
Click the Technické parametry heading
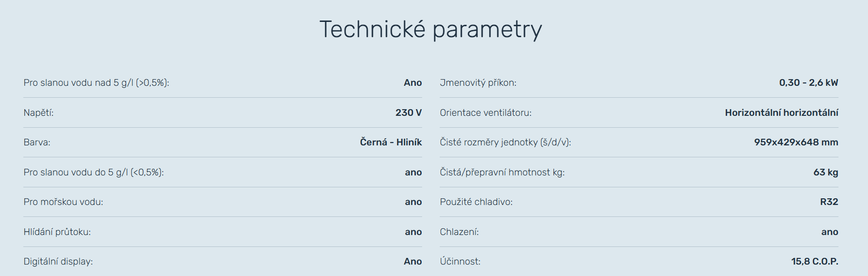(430, 30)
